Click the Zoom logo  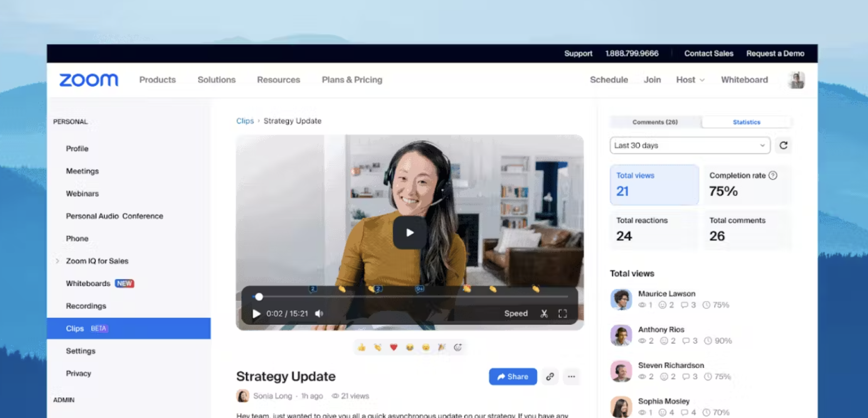coord(89,80)
